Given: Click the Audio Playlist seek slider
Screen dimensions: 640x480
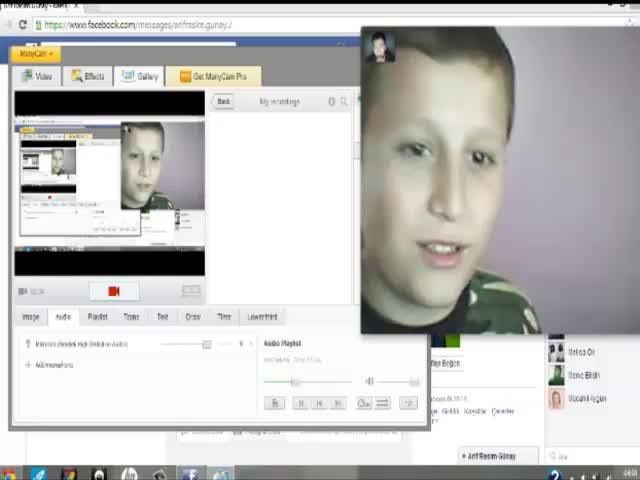Looking at the screenshot, I should click(x=308, y=382).
